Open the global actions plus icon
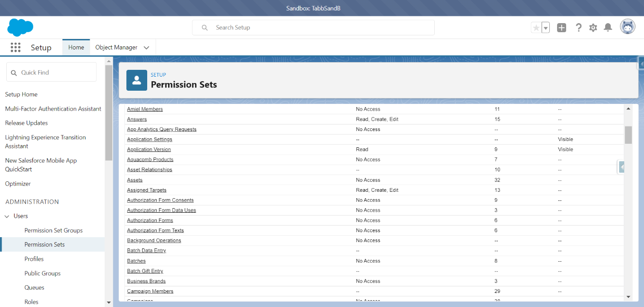The width and height of the screenshot is (644, 307). pyautogui.click(x=562, y=28)
